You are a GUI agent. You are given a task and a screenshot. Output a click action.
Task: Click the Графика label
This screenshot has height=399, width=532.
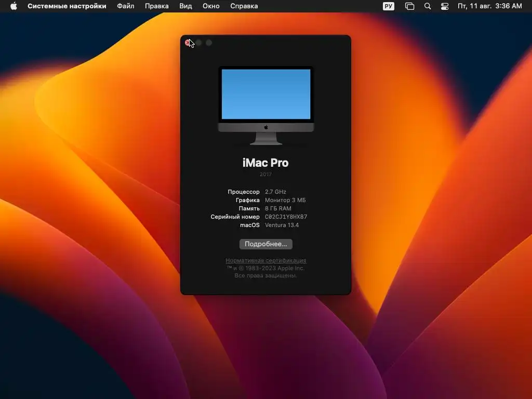[x=248, y=200]
